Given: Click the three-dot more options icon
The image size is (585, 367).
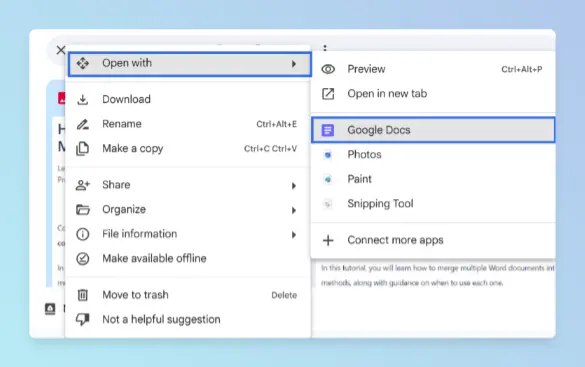Looking at the screenshot, I should (325, 48).
